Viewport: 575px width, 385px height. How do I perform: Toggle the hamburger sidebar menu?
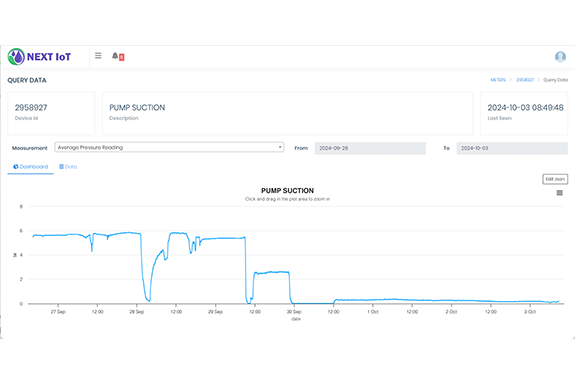(x=98, y=56)
